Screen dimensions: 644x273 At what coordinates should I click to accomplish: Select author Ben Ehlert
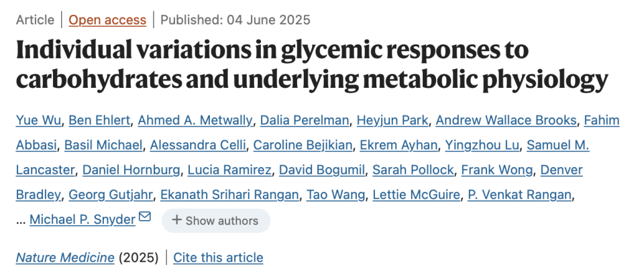click(x=99, y=120)
